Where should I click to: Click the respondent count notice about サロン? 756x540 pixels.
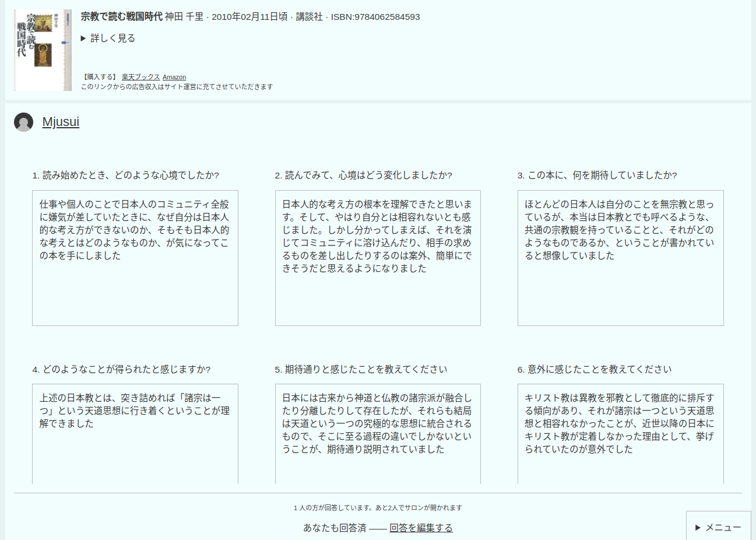(x=378, y=508)
